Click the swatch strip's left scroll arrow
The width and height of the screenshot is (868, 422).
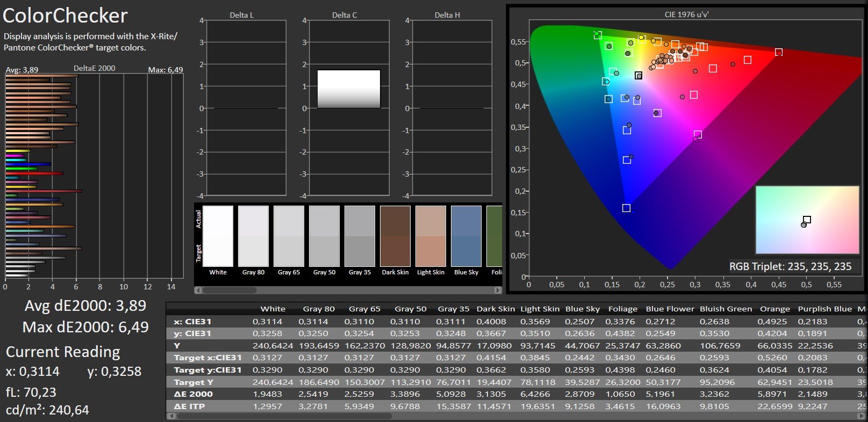click(198, 290)
